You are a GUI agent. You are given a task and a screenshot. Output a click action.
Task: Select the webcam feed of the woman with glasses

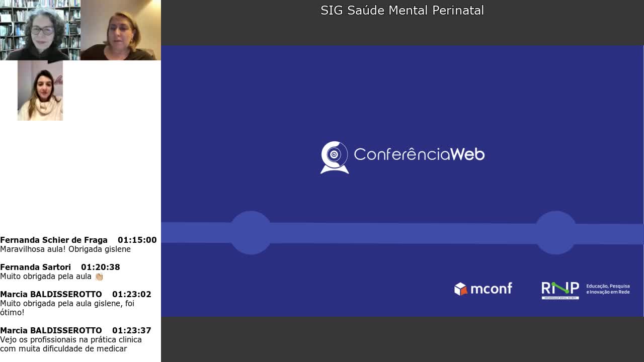pyautogui.click(x=40, y=30)
